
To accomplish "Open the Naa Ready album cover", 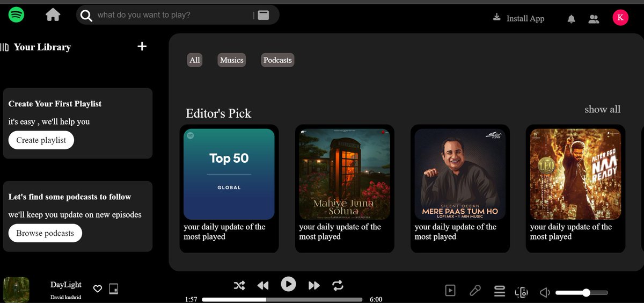I will pyautogui.click(x=575, y=174).
